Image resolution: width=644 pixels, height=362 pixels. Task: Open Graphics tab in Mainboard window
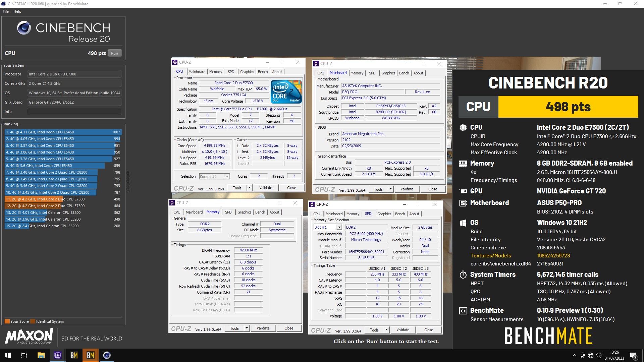[x=388, y=73]
